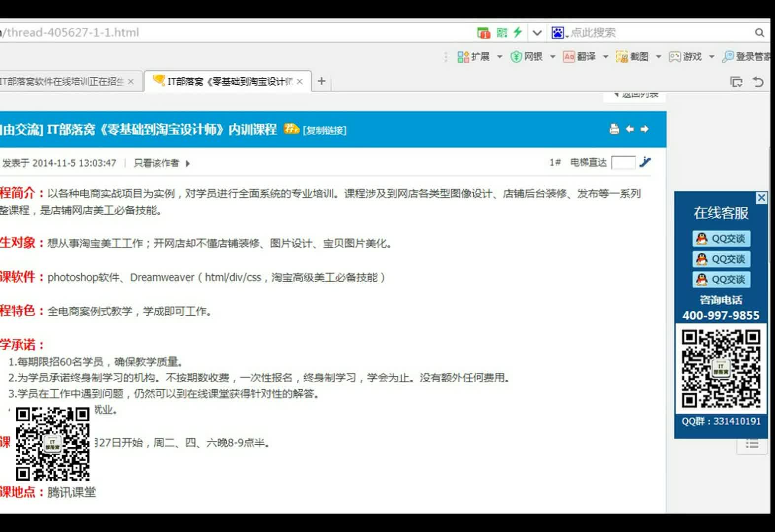Click the green lightning speed icon
The width and height of the screenshot is (775, 532).
click(517, 33)
